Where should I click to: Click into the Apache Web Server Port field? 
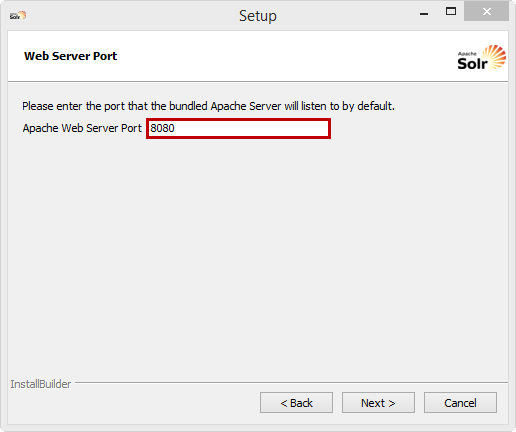(x=238, y=128)
